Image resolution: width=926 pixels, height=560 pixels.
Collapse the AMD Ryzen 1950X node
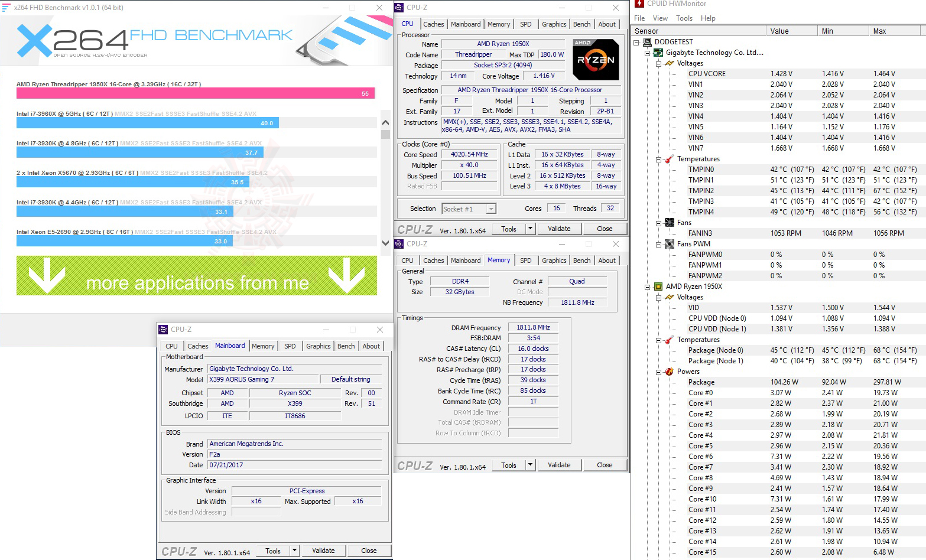point(648,286)
